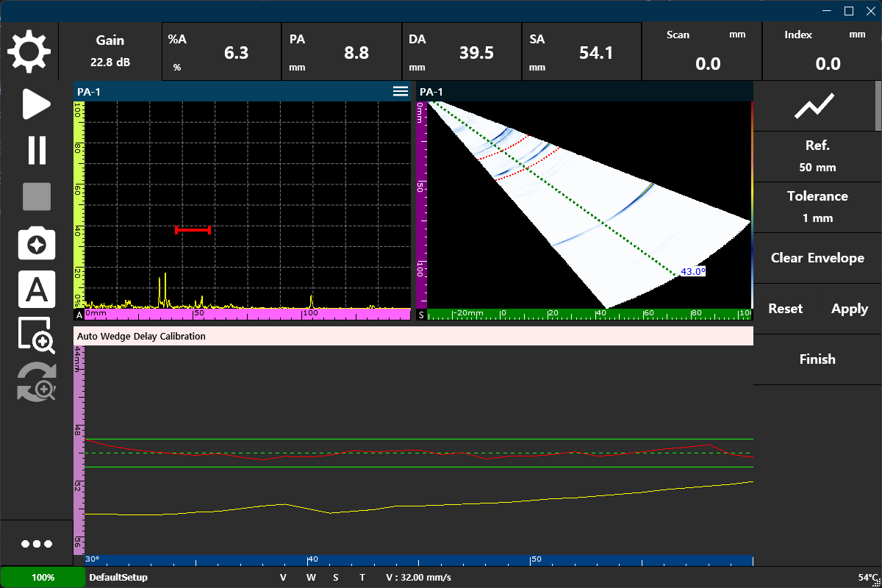The image size is (882, 588).
Task: Click the 43.0° angle cursor label
Action: [693, 272]
